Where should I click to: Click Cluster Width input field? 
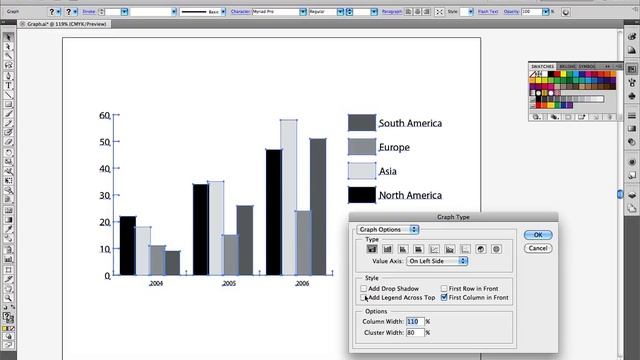coord(415,333)
